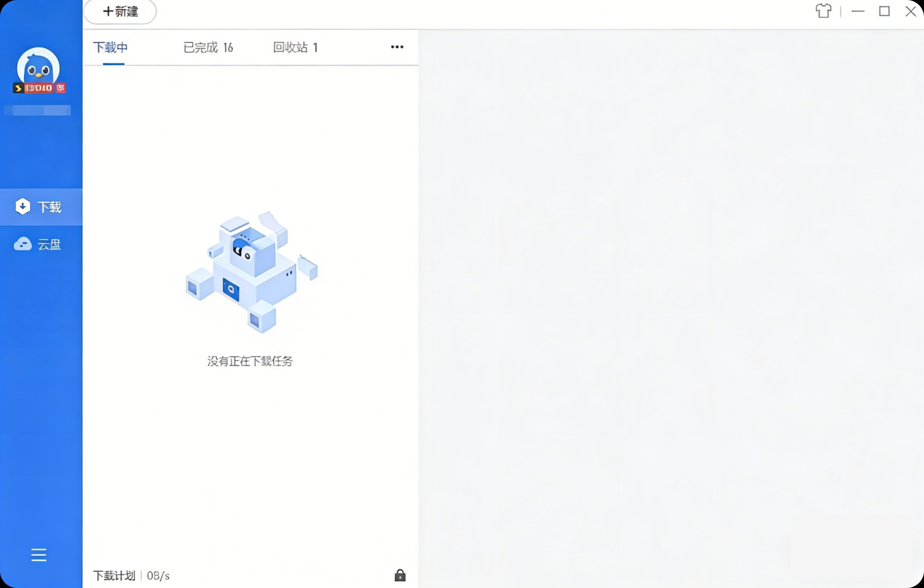Close the download manager window
The height and width of the screenshot is (588, 924).
910,11
